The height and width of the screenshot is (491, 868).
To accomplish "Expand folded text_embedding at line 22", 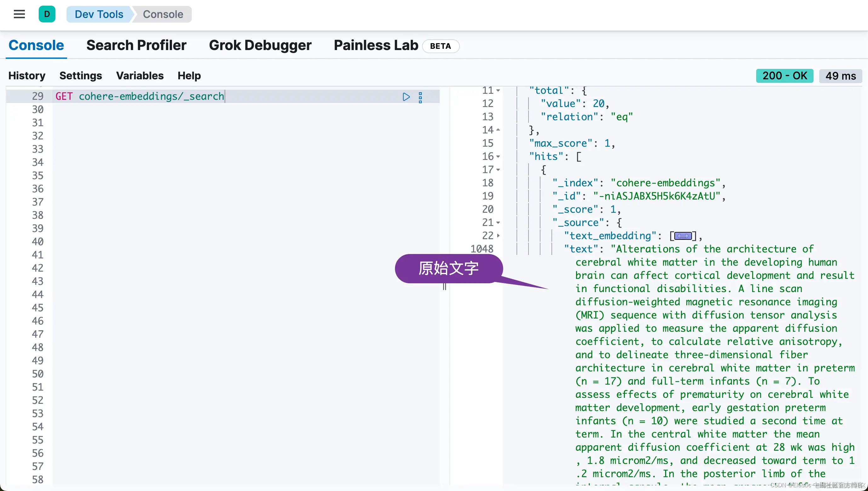I will 498,236.
